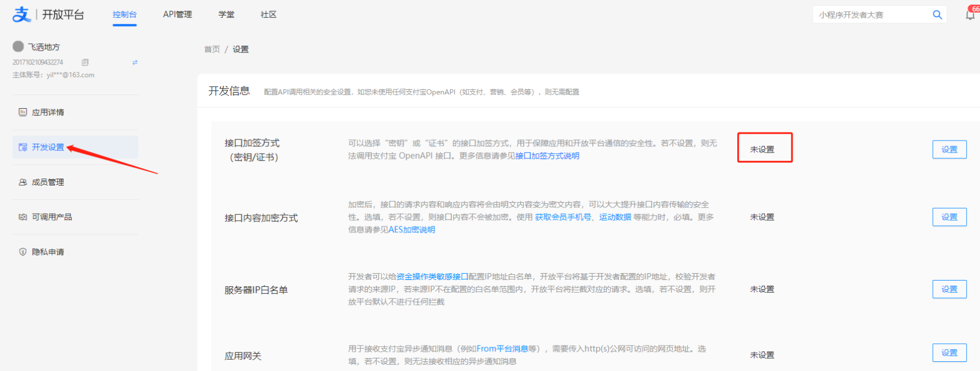The height and width of the screenshot is (371, 980).
Task: Copy the app ID with the copy icon
Action: click(x=85, y=62)
